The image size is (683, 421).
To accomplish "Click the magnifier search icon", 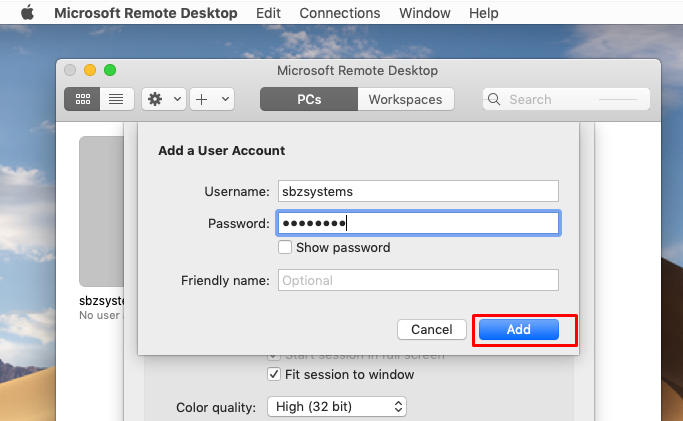I will tap(494, 99).
